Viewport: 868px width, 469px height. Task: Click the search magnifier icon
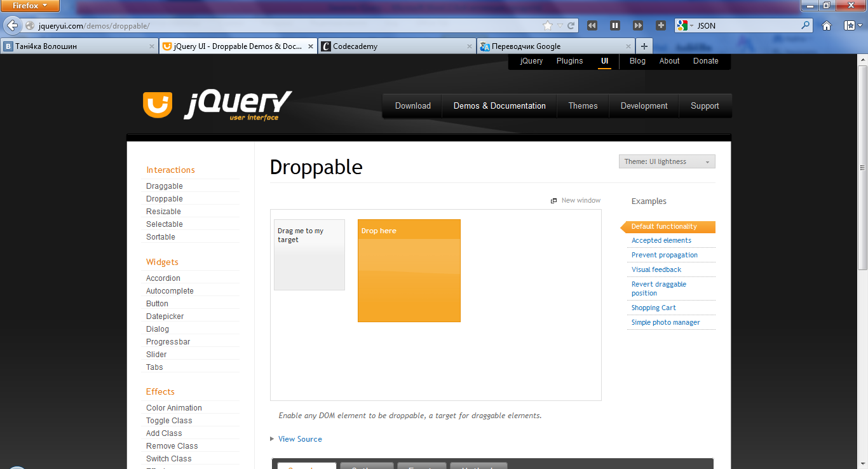pyautogui.click(x=806, y=25)
